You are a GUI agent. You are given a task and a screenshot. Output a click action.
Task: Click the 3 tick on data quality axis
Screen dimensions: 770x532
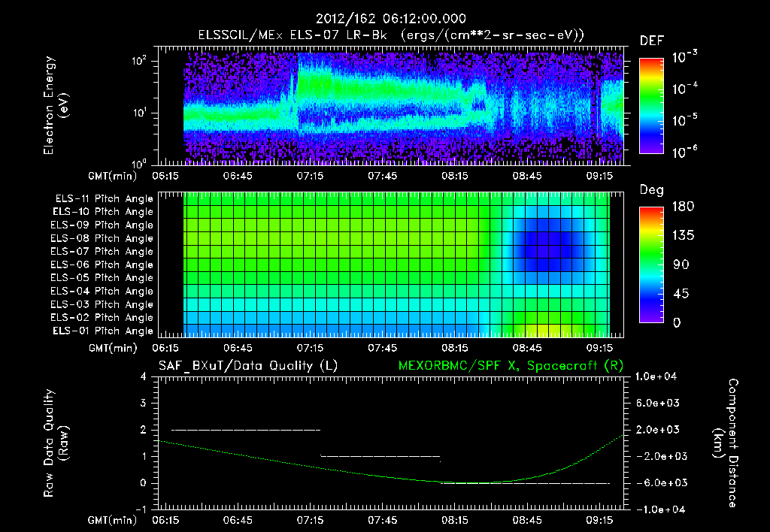(144, 403)
